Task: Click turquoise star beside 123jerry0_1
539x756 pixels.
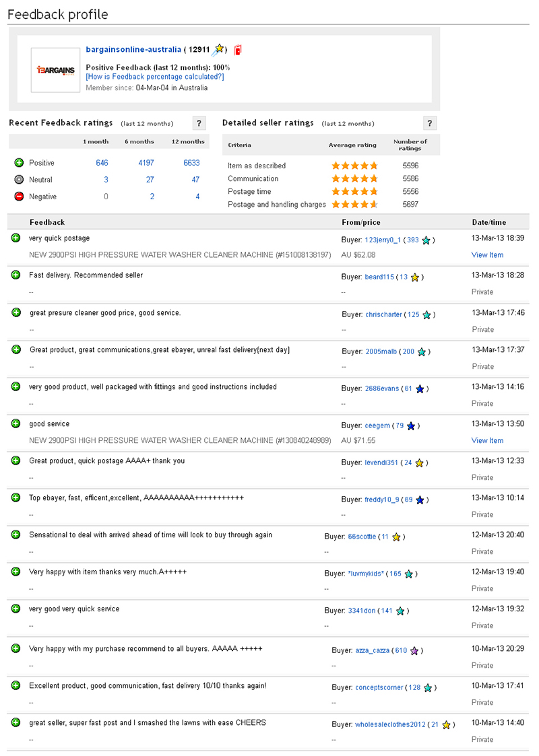Action: (426, 240)
